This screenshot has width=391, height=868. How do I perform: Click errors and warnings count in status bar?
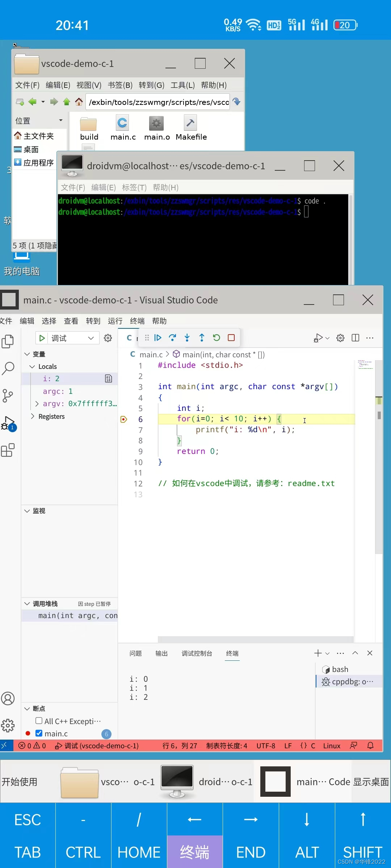(x=32, y=746)
